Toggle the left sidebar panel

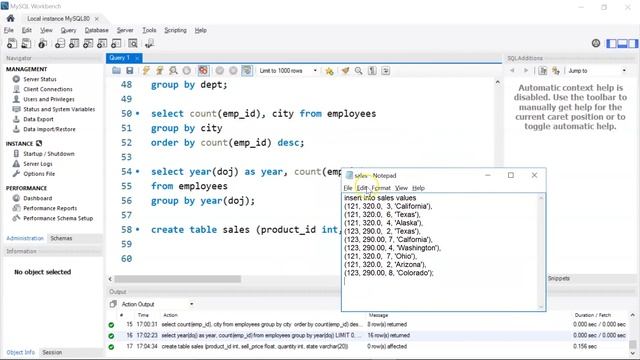(611, 43)
